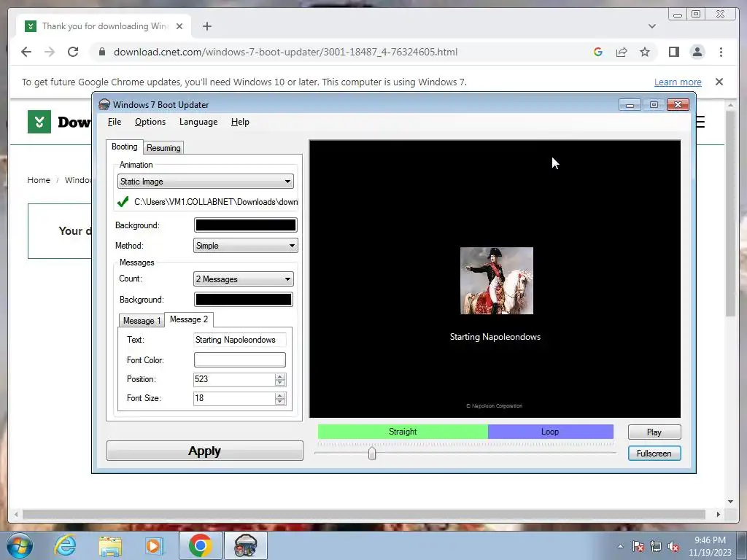
Task: Open the Chrome three-dot menu
Action: tap(721, 52)
